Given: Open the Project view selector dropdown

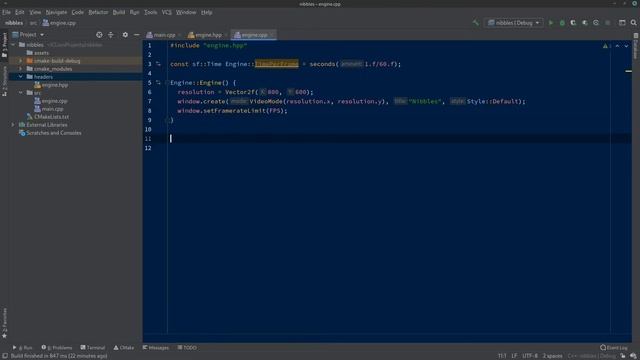Looking at the screenshot, I should pos(28,35).
